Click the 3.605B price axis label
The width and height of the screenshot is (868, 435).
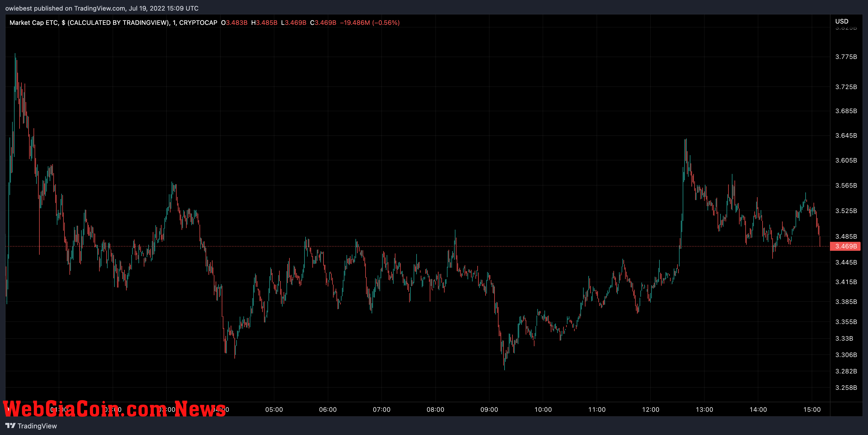(846, 160)
